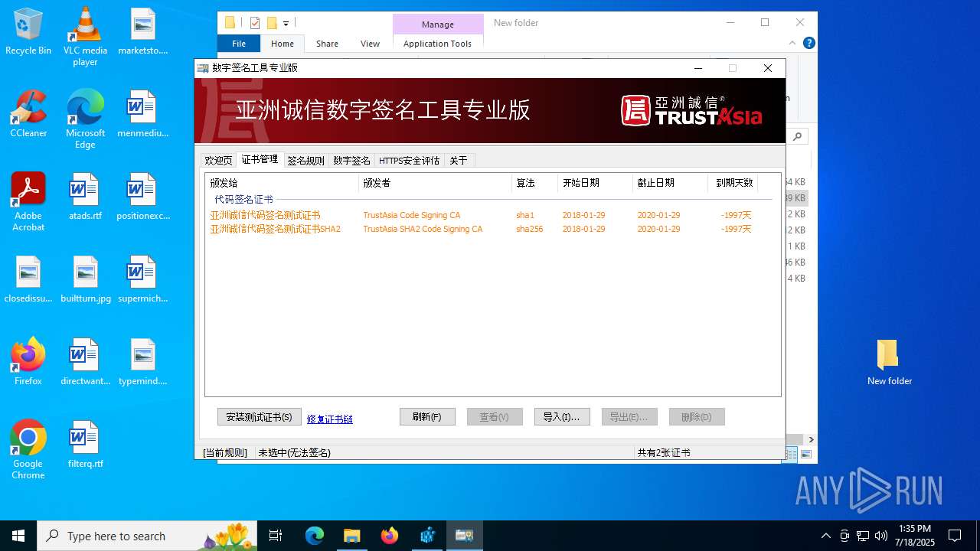Open the File menu in File Explorer
This screenshot has height=551, width=980.
pyautogui.click(x=239, y=44)
